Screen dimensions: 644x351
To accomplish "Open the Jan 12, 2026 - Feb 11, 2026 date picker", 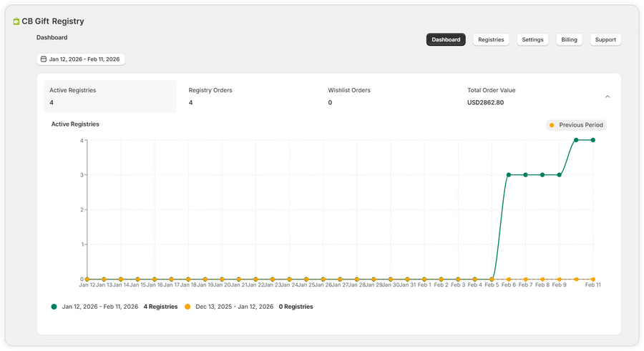I will [x=80, y=59].
